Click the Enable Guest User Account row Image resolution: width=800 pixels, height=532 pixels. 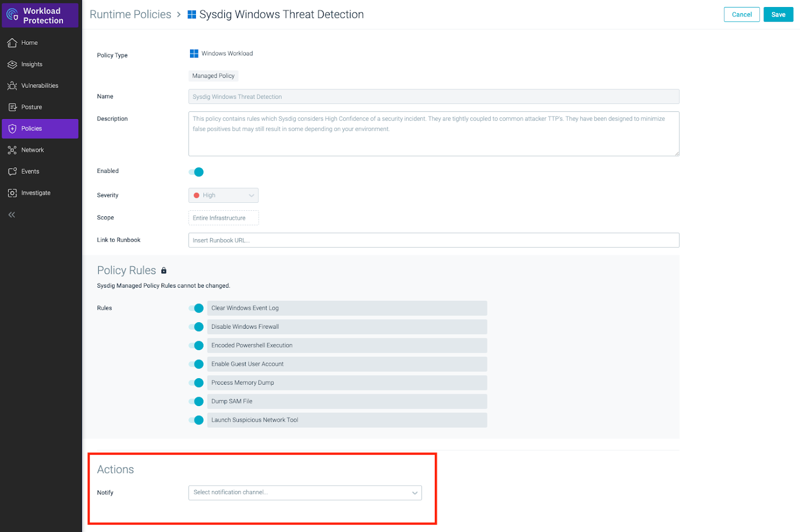347,364
